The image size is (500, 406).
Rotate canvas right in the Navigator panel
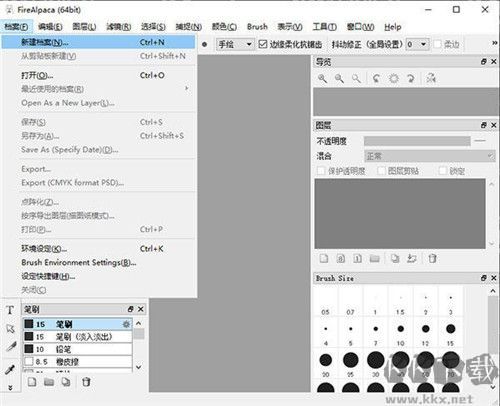click(411, 79)
